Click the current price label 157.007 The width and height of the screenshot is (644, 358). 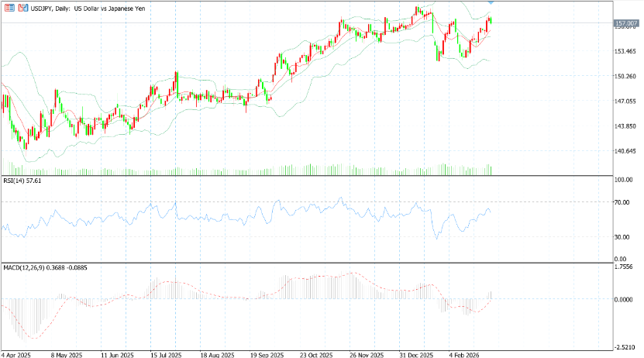pos(626,23)
